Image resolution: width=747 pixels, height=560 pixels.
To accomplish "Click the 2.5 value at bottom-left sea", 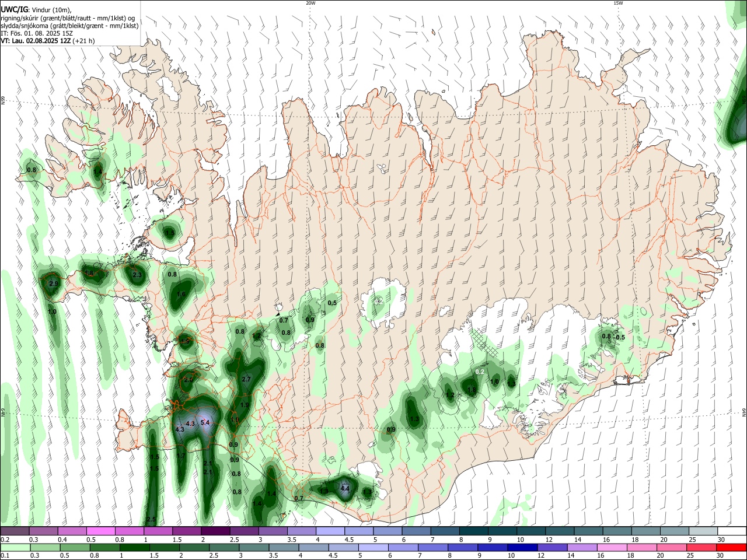I will [151, 519].
